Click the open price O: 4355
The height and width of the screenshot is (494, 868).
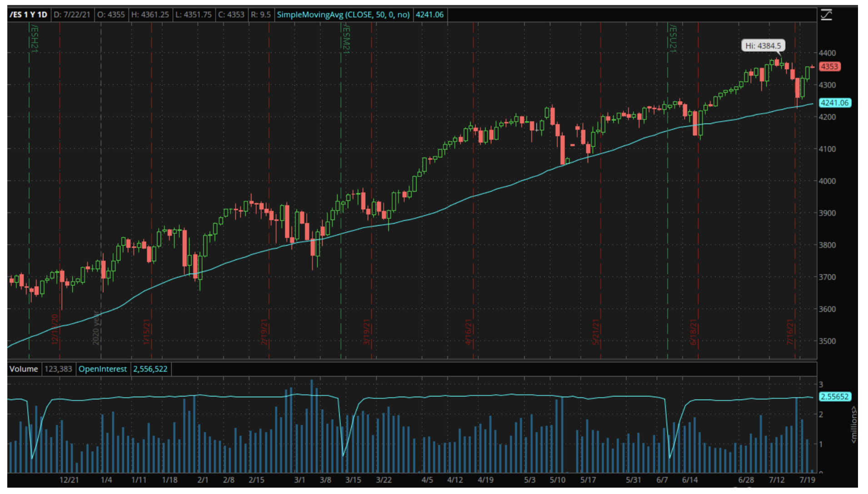111,15
